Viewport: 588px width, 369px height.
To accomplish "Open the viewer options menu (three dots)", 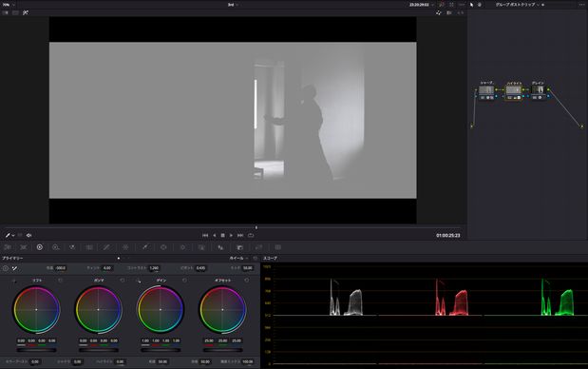I will (x=462, y=5).
